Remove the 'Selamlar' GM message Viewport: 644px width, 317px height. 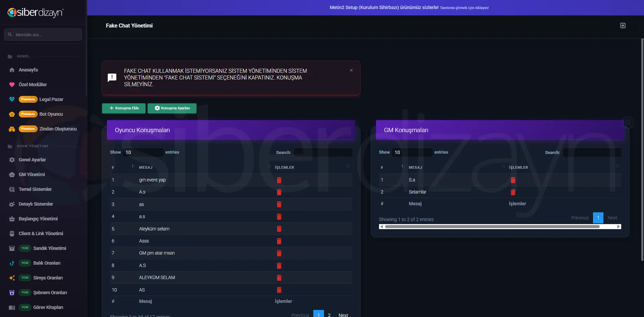(513, 192)
